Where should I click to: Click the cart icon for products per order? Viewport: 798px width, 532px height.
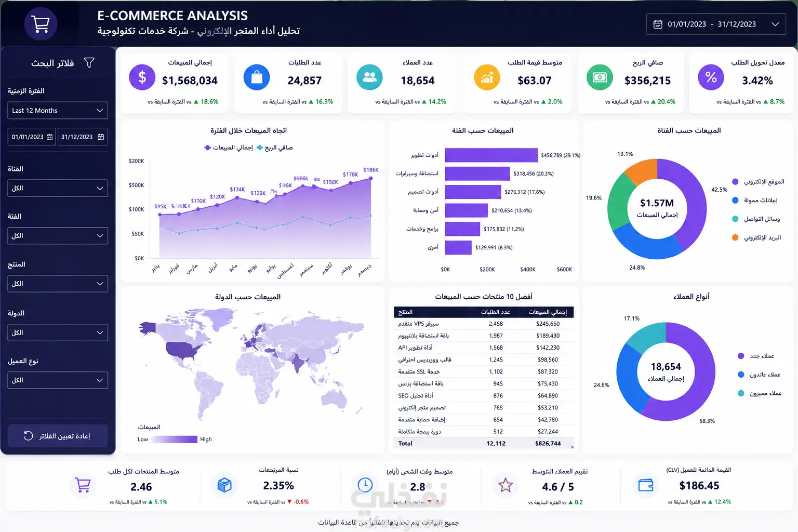83,485
